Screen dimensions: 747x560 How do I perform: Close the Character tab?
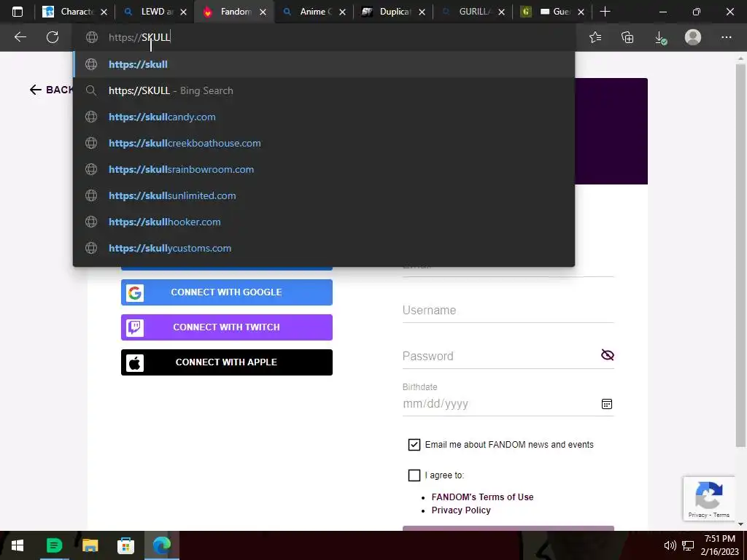(104, 12)
